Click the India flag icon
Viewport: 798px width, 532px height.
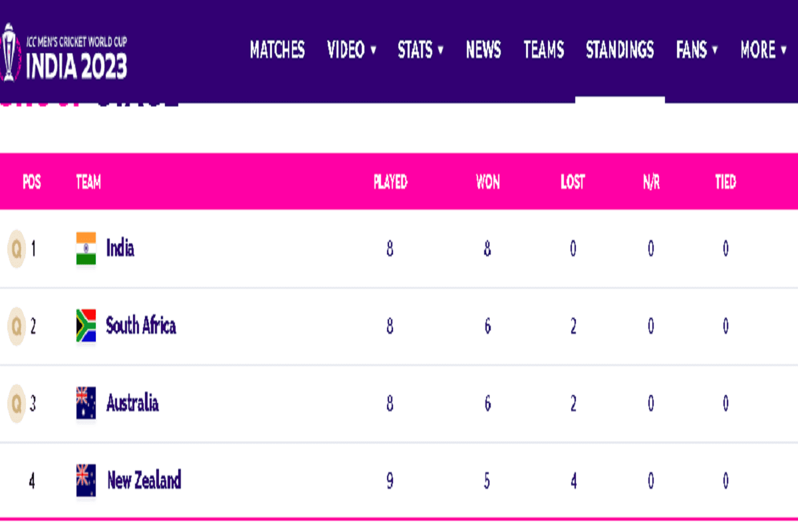(x=86, y=249)
